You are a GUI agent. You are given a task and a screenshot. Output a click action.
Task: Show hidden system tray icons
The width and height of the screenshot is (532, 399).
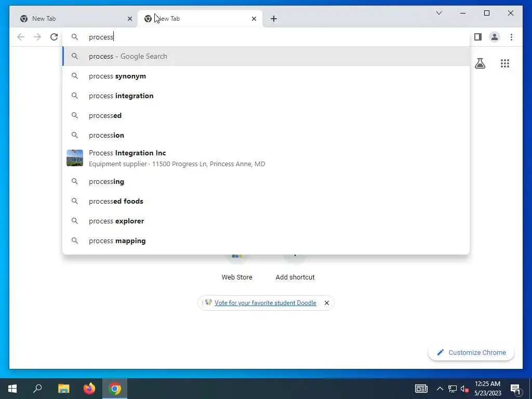point(440,389)
